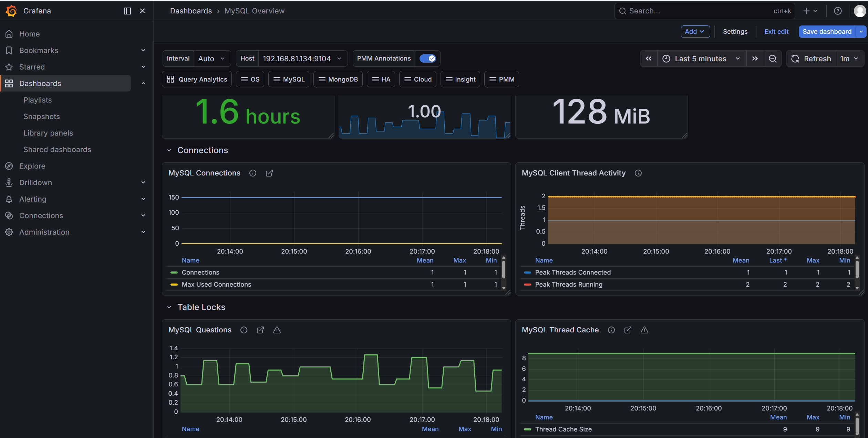Toggle Thread Cache Size series visibility
The height and width of the screenshot is (438, 868).
click(563, 429)
